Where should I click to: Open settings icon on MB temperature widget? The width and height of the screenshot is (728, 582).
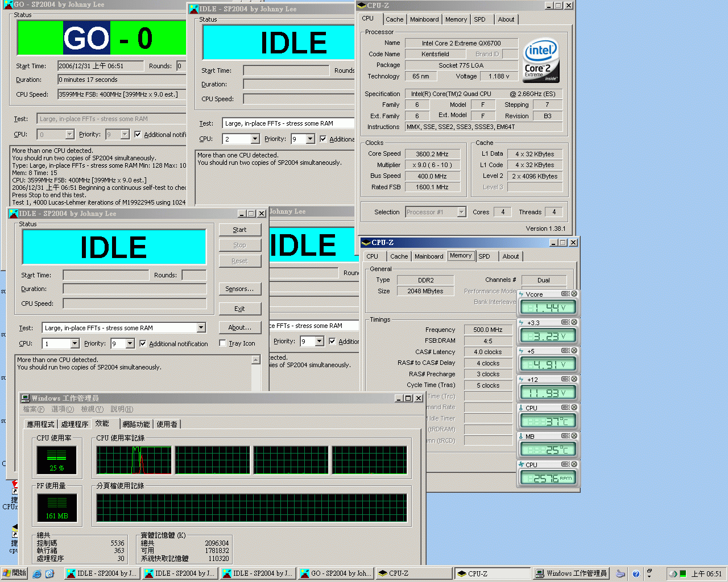click(565, 436)
